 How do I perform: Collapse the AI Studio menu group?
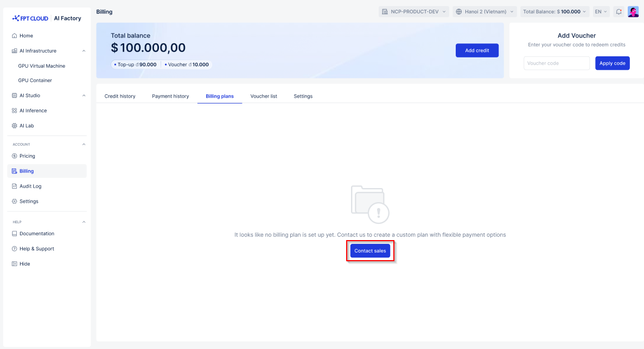tap(84, 95)
